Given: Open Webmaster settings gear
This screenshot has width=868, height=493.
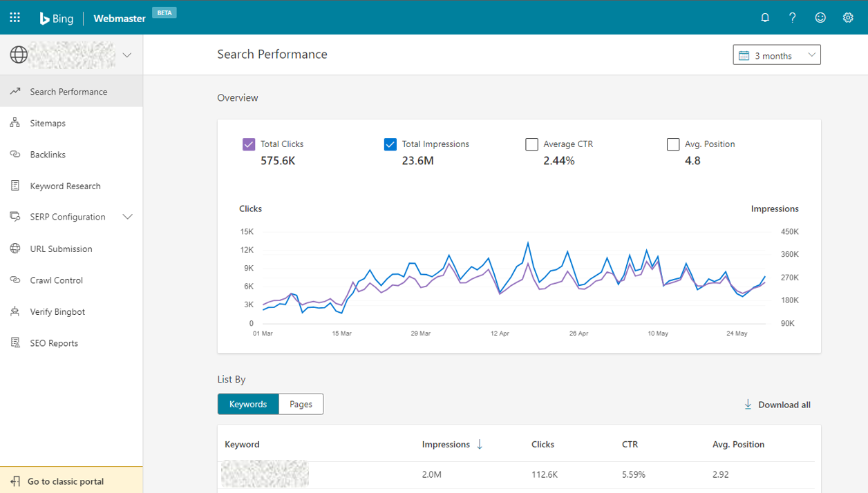Looking at the screenshot, I should [848, 17].
